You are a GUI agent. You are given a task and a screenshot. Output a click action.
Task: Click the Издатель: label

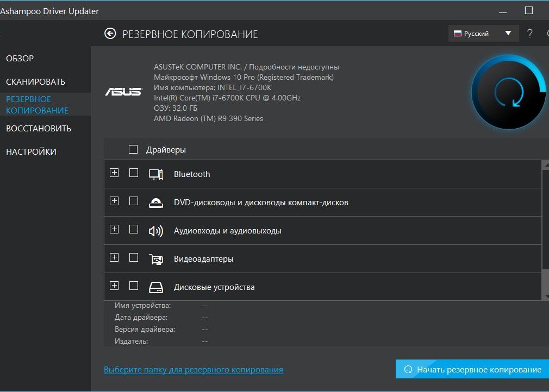(x=132, y=342)
